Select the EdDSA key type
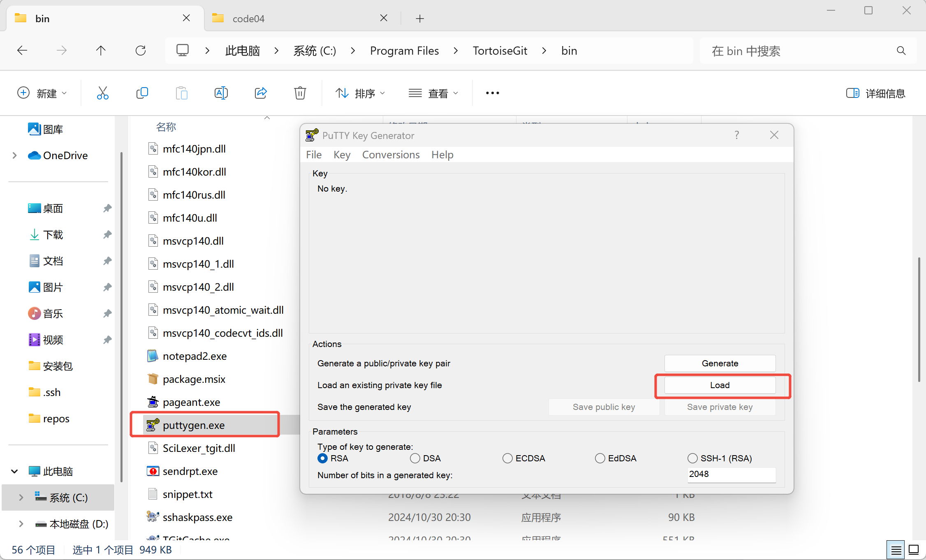Image resolution: width=926 pixels, height=560 pixels. pos(600,458)
